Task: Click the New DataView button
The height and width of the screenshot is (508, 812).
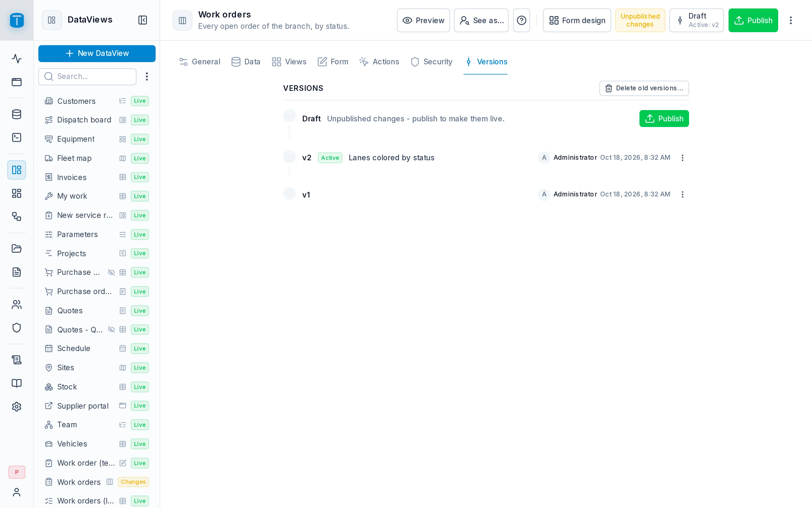Action: click(97, 53)
